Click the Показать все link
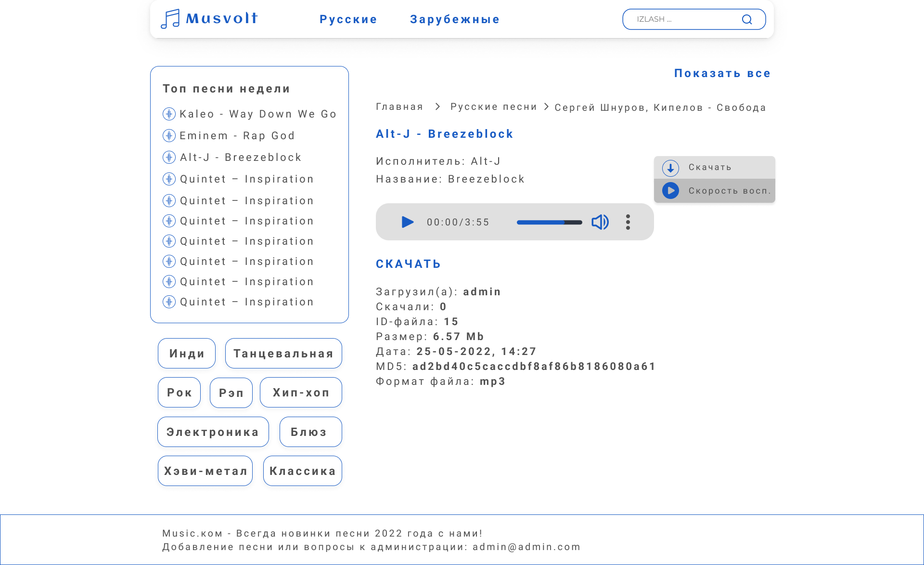This screenshot has height=565, width=924. [722, 73]
